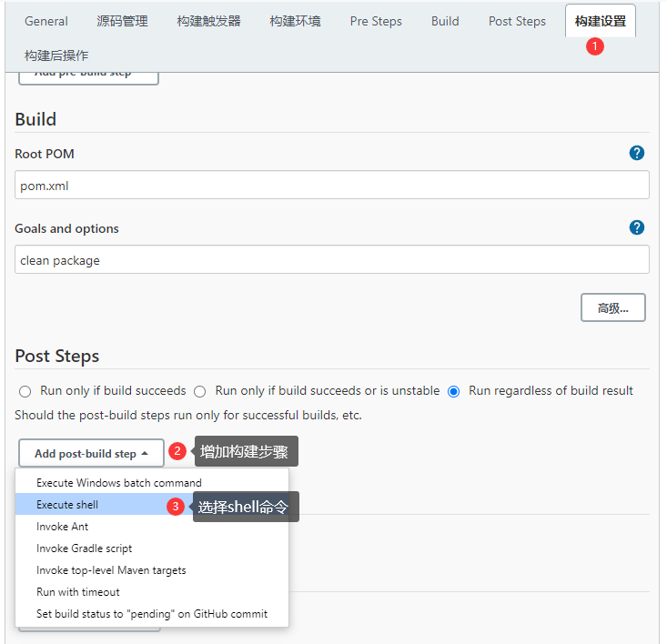The height and width of the screenshot is (644, 667).
Task: Open help for Goals and options
Action: coord(636,227)
